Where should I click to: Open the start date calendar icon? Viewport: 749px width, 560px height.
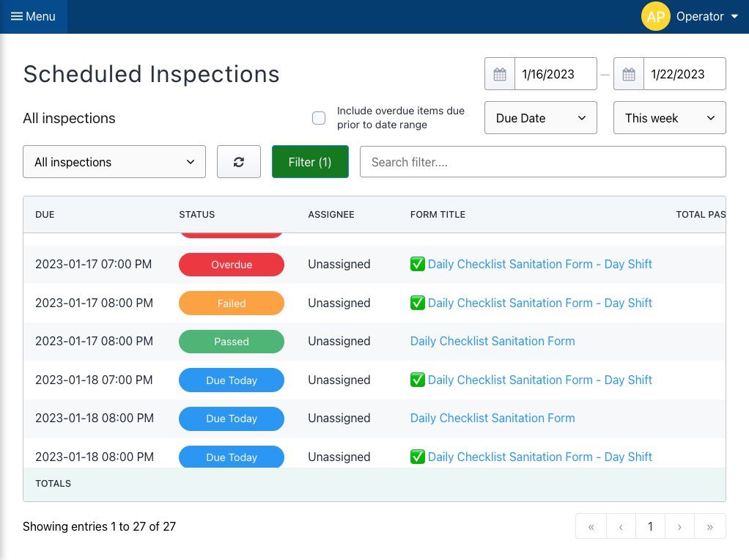coord(500,74)
